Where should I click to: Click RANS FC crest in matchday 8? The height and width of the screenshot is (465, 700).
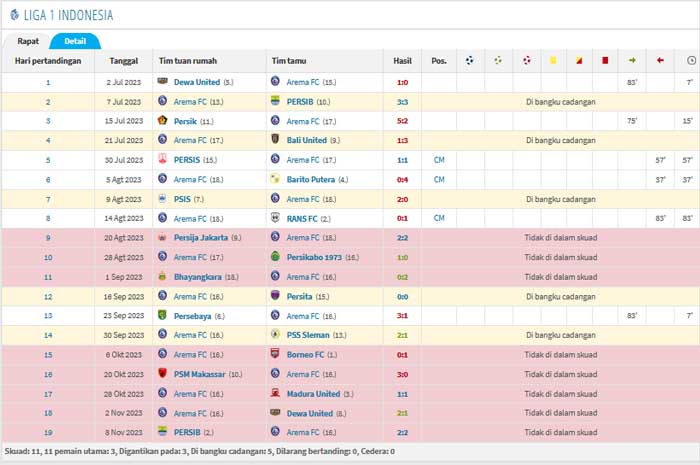(x=275, y=218)
